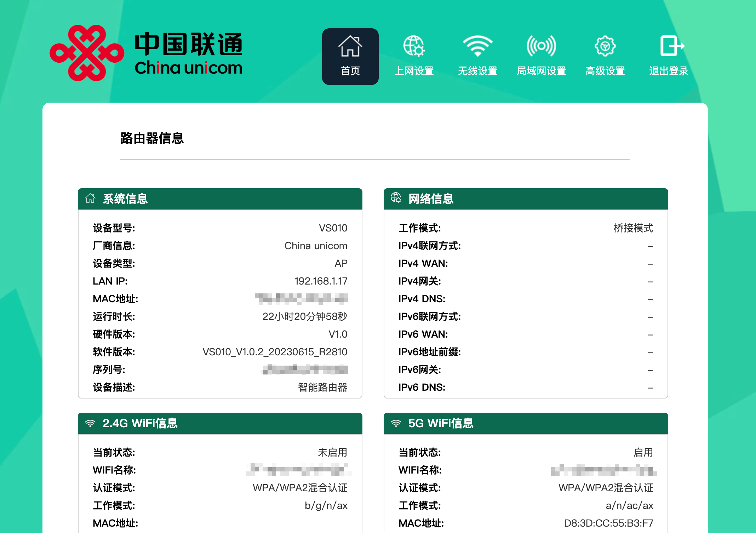Click 2.4G status value 未启用
The width and height of the screenshot is (756, 533).
[332, 452]
